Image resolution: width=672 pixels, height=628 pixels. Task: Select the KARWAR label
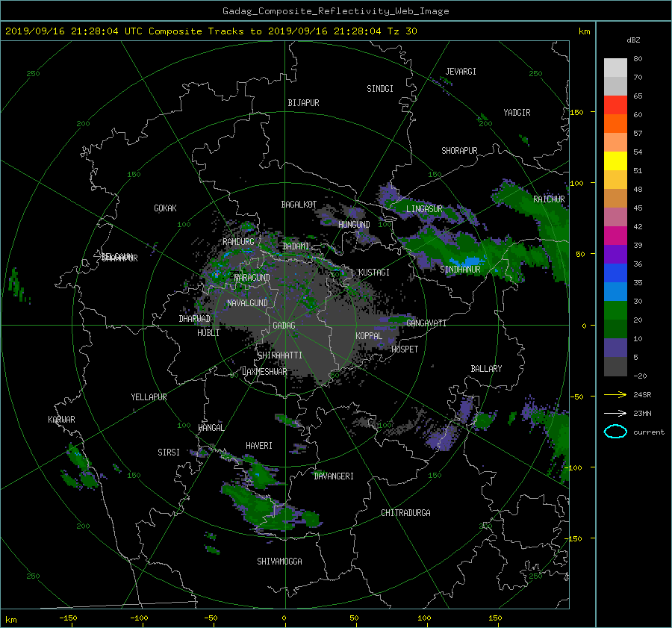coord(61,420)
